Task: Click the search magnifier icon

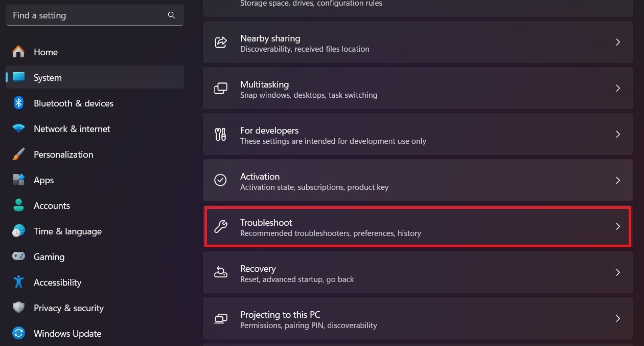Action: [x=171, y=15]
